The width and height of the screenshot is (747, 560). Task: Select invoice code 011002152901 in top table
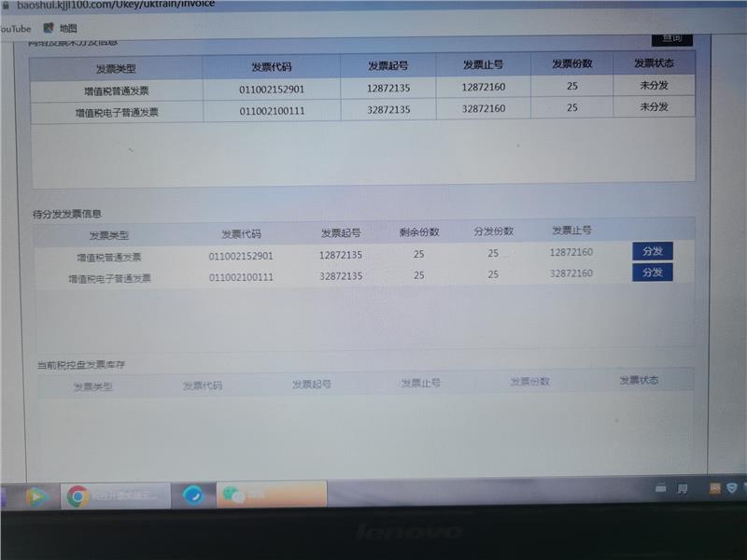(x=272, y=90)
